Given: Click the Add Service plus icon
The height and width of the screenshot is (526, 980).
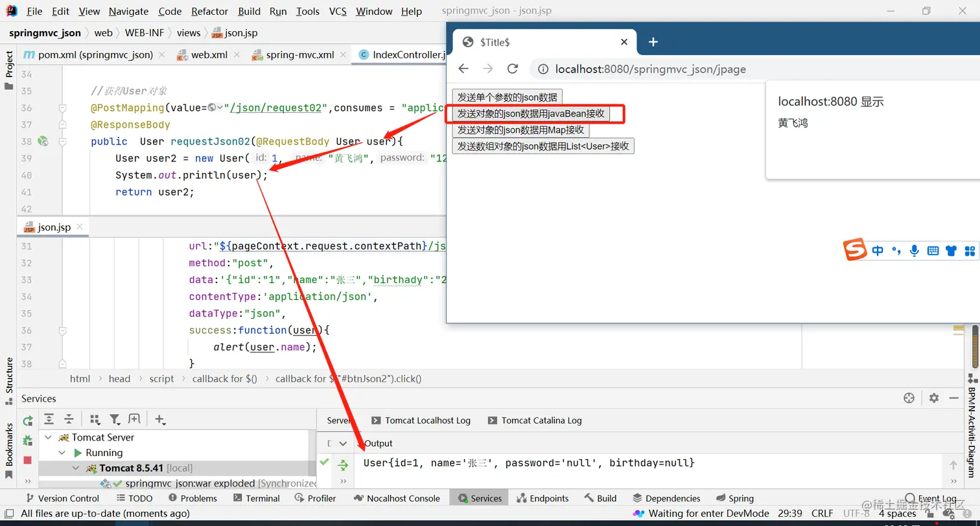Looking at the screenshot, I should (160, 420).
